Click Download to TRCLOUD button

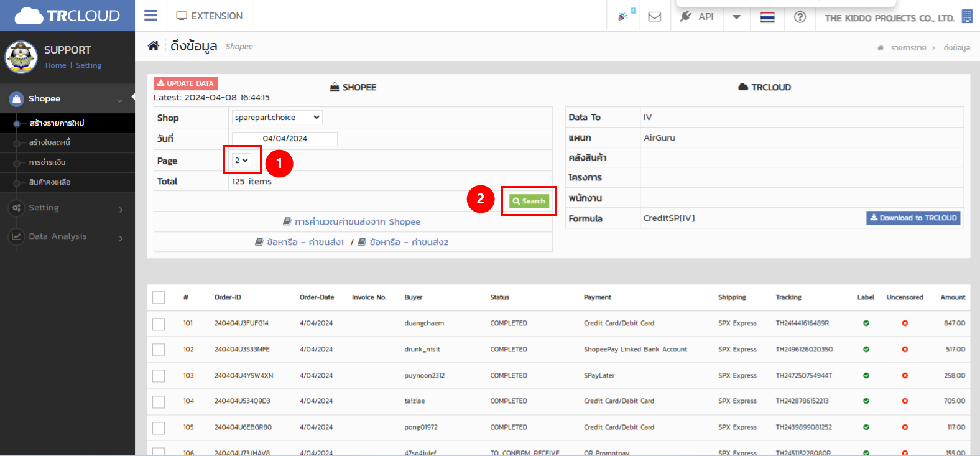(913, 218)
